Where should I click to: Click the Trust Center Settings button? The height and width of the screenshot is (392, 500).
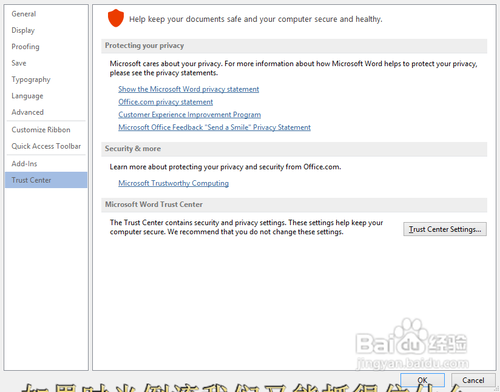[x=445, y=229]
